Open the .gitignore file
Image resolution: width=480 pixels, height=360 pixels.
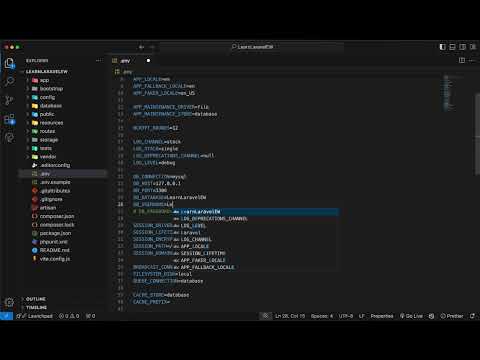[51, 199]
